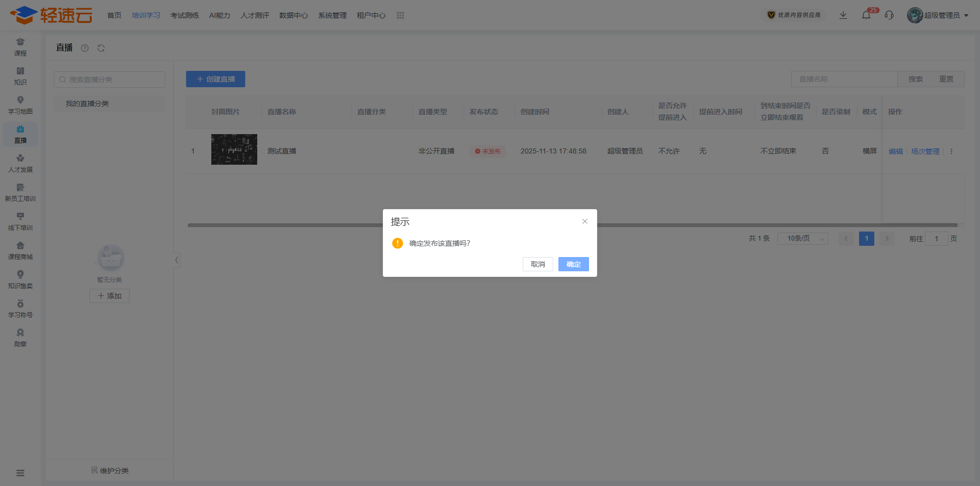The width and height of the screenshot is (980, 486).
Task: Open 课程 in the left sidebar
Action: click(x=20, y=47)
